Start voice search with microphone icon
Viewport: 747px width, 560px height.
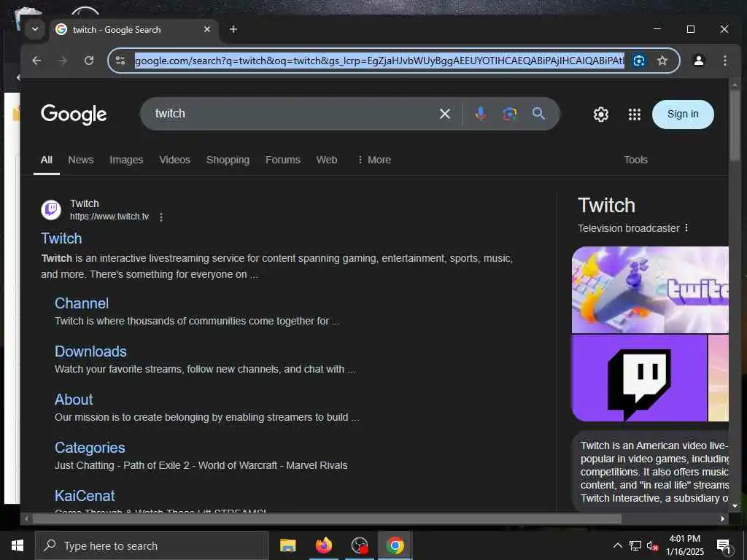480,113
